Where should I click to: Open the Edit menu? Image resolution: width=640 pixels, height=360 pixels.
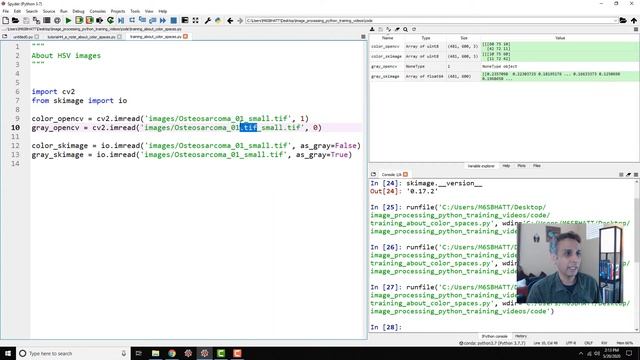point(17,11)
